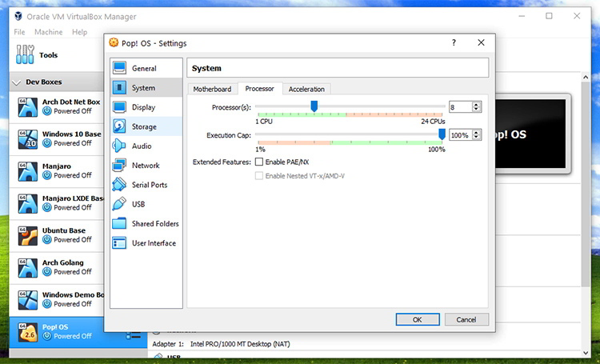Collapse the Dev Boxes group
600x364 pixels.
pos(17,82)
